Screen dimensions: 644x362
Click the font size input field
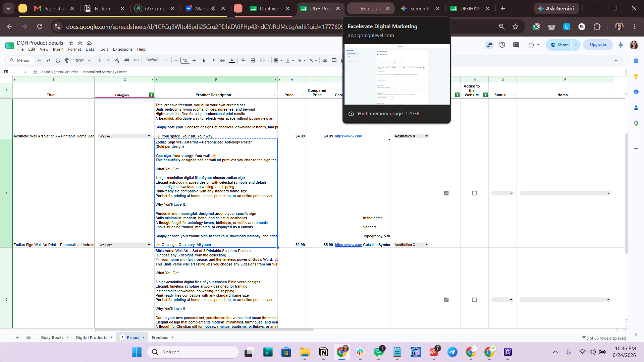point(185,60)
